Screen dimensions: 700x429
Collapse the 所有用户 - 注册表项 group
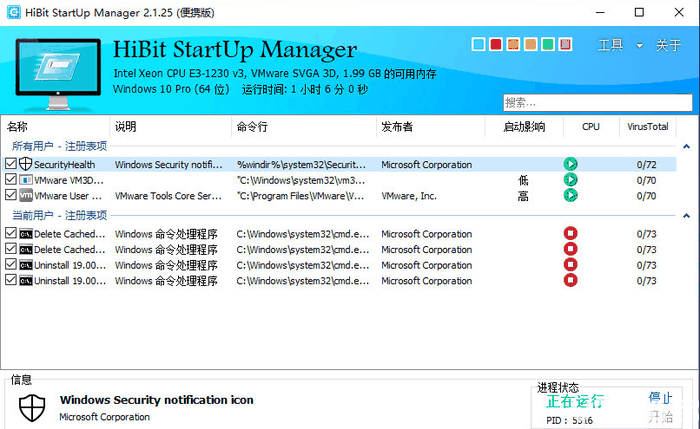pyautogui.click(x=686, y=146)
